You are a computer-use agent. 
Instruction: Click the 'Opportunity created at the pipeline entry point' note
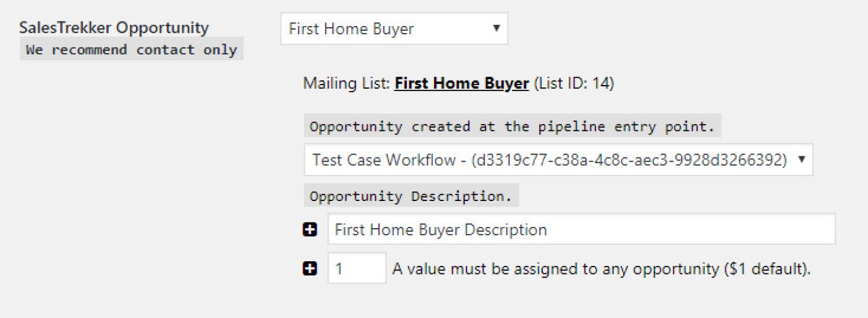(513, 126)
